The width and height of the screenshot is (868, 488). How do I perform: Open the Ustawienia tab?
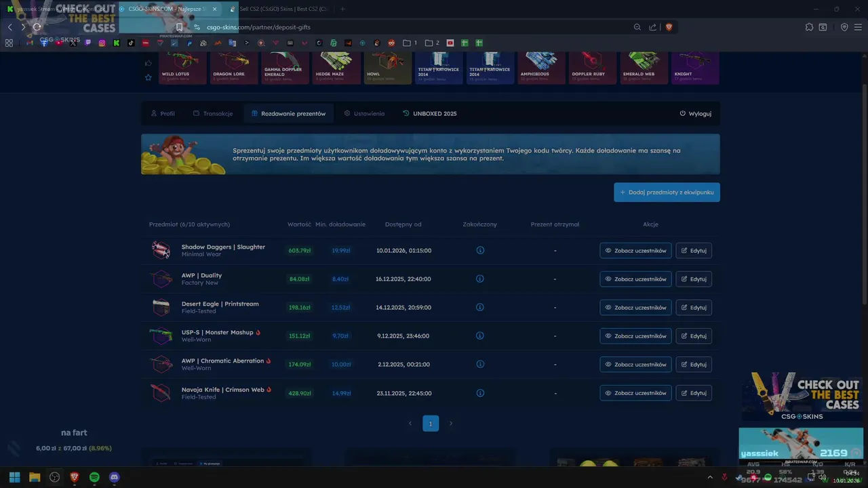364,113
